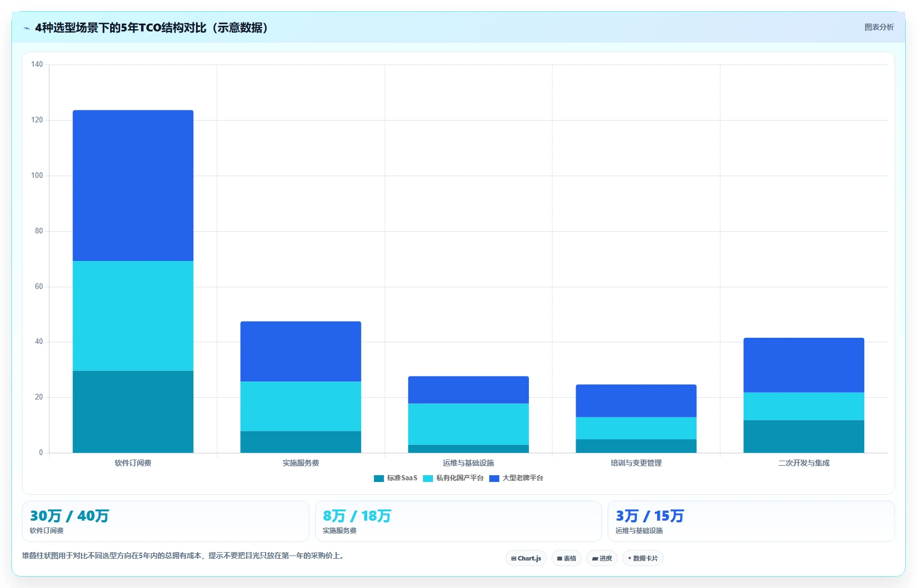Click the 数据卡片 tag chip
917x588 pixels.
point(643,558)
